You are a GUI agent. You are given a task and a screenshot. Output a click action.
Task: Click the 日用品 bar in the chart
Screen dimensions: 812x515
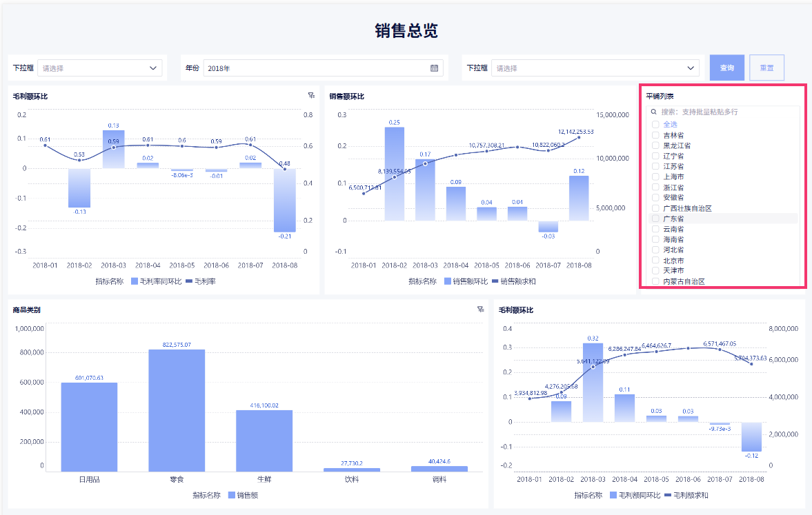89,427
